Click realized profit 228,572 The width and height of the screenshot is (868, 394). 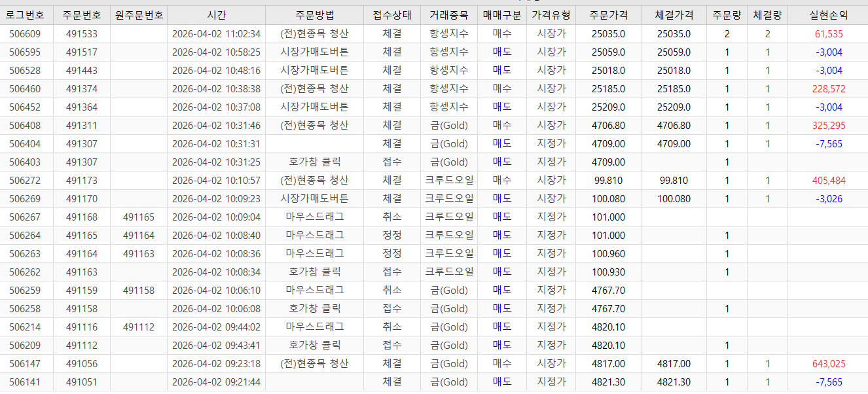point(829,89)
